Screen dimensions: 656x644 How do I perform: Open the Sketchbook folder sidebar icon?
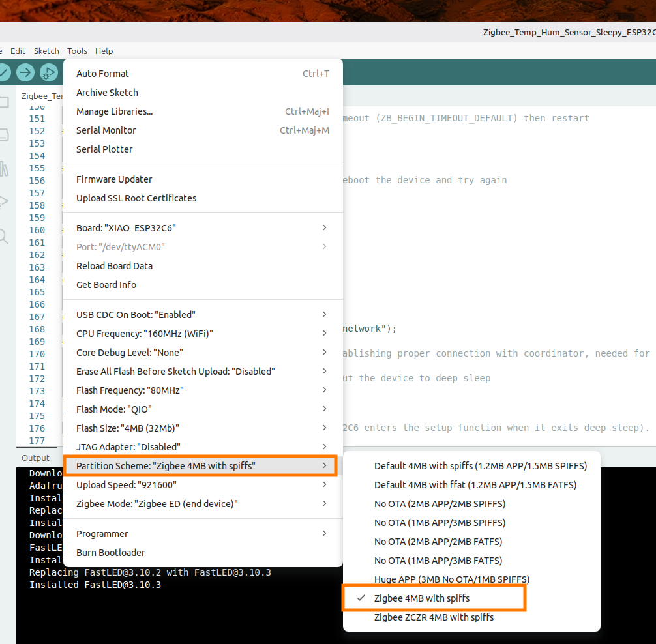[x=3, y=102]
